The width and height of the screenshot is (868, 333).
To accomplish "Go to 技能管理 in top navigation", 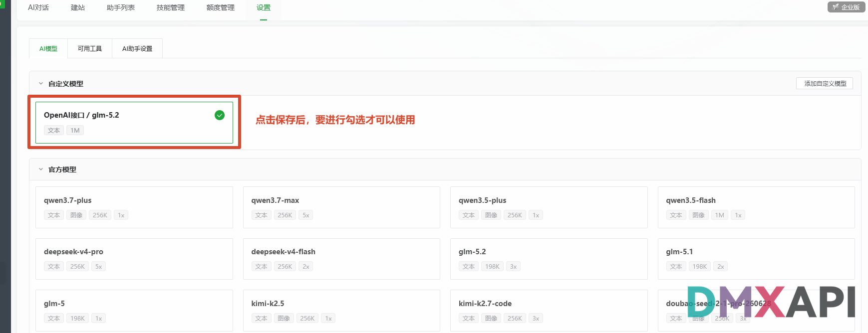I will (x=171, y=7).
